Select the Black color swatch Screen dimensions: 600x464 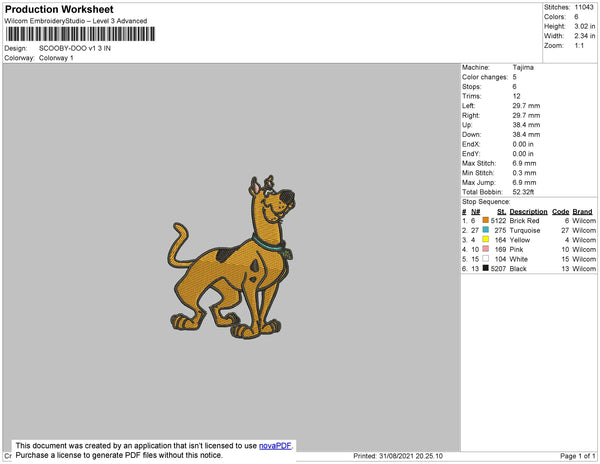pyautogui.click(x=486, y=268)
